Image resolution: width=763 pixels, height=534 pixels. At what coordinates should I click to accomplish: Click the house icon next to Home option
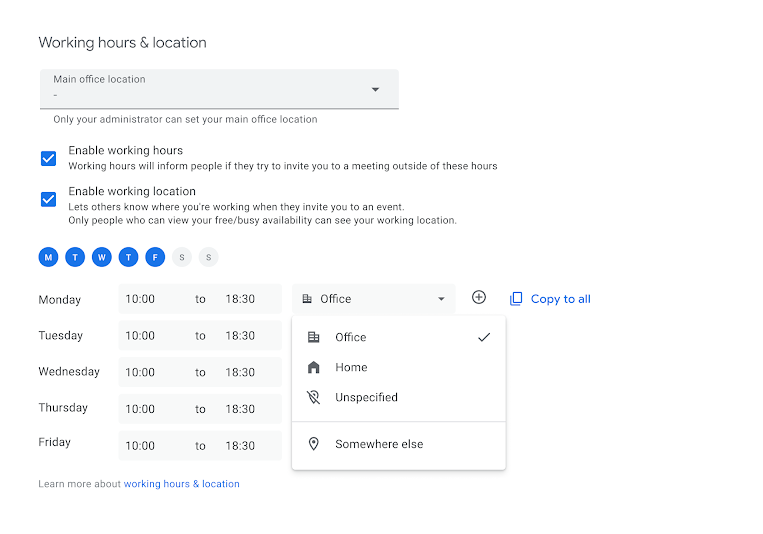[314, 367]
